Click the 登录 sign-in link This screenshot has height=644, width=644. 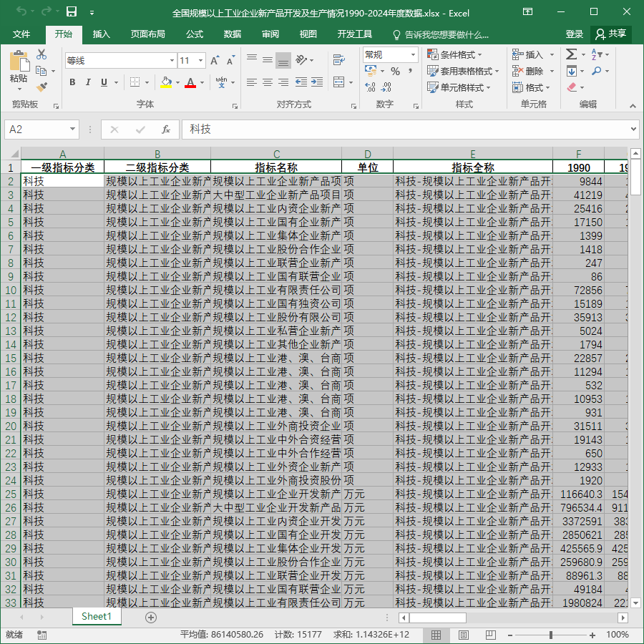[574, 34]
